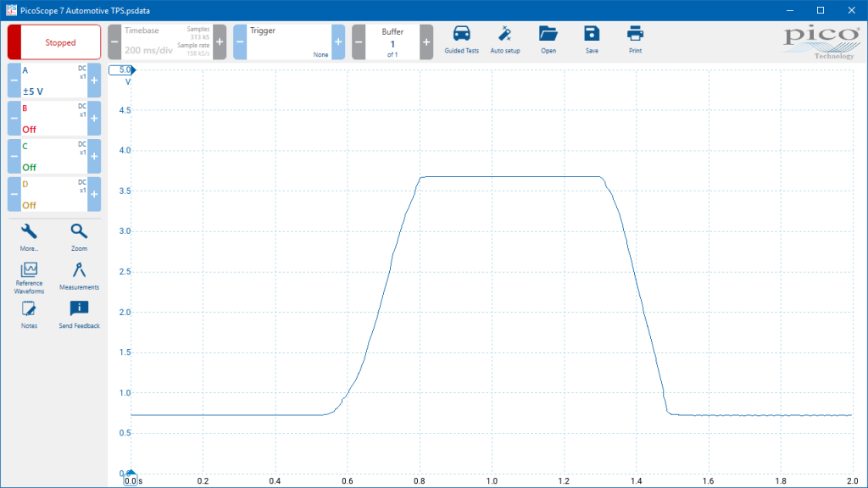The height and width of the screenshot is (488, 868).
Task: Click the Open folder icon
Action: [548, 40]
